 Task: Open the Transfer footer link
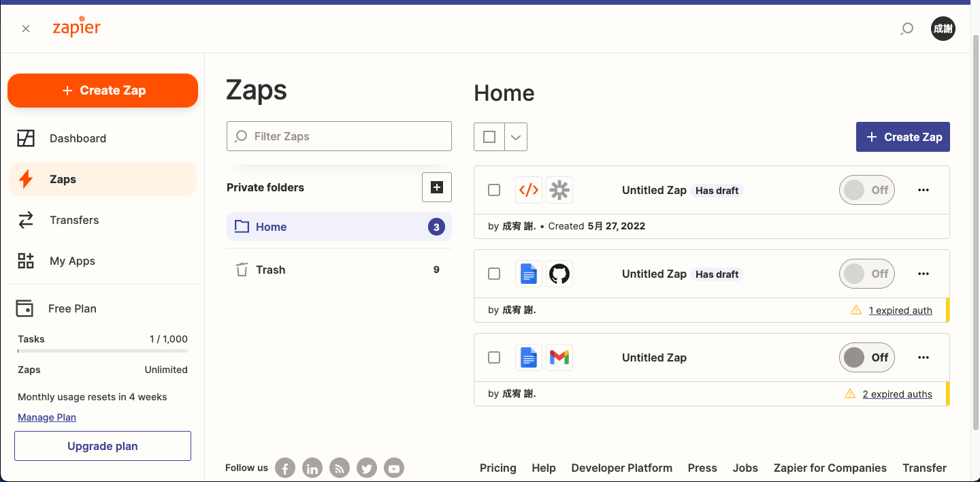[x=924, y=468]
